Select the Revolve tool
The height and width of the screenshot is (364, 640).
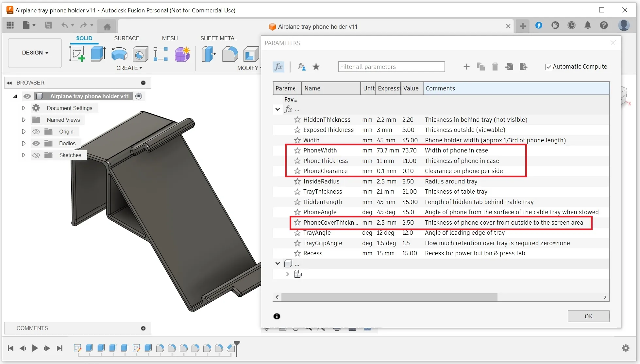pos(119,54)
